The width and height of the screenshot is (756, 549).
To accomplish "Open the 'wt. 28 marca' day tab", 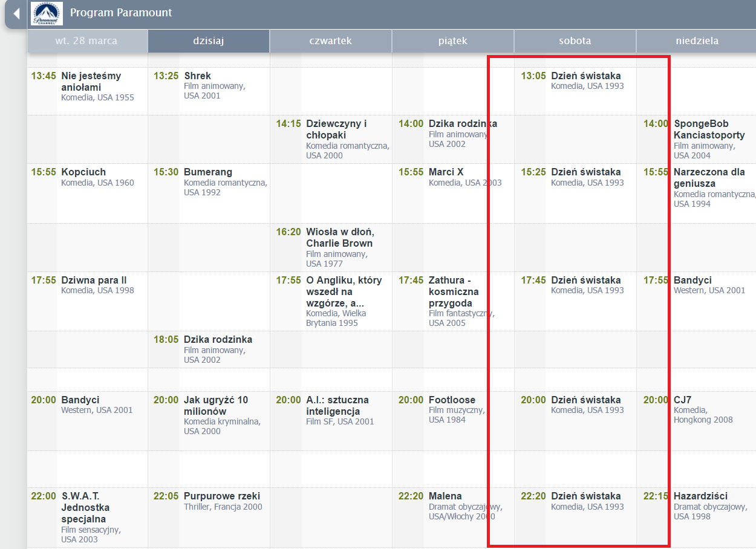I will (86, 41).
